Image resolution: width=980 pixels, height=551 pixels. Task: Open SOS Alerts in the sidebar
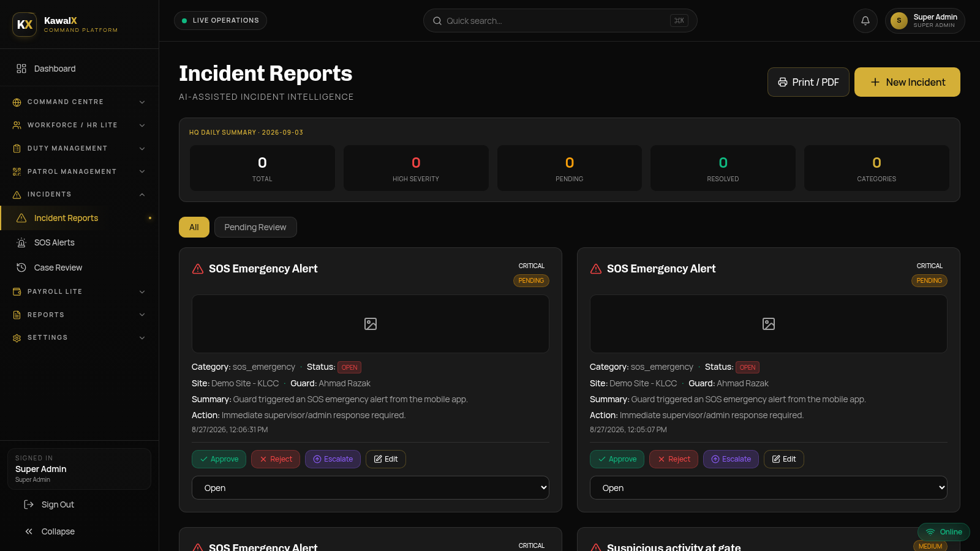[x=79, y=243]
